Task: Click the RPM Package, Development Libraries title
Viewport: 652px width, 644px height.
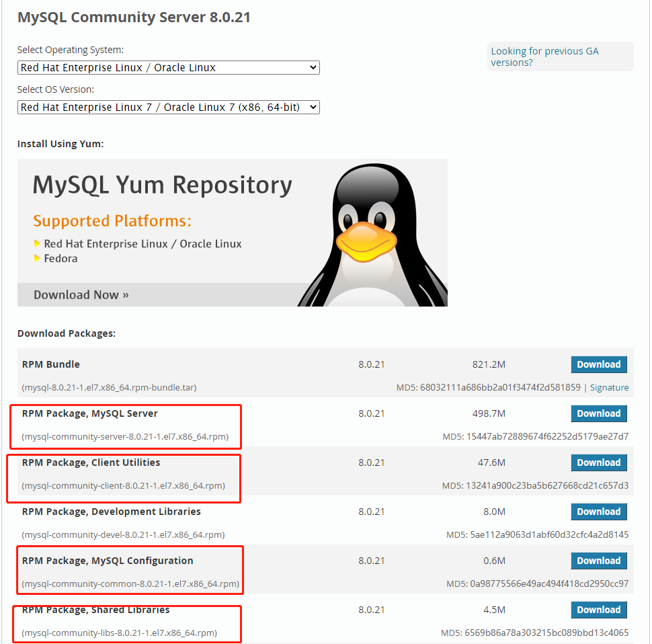Action: [x=112, y=512]
